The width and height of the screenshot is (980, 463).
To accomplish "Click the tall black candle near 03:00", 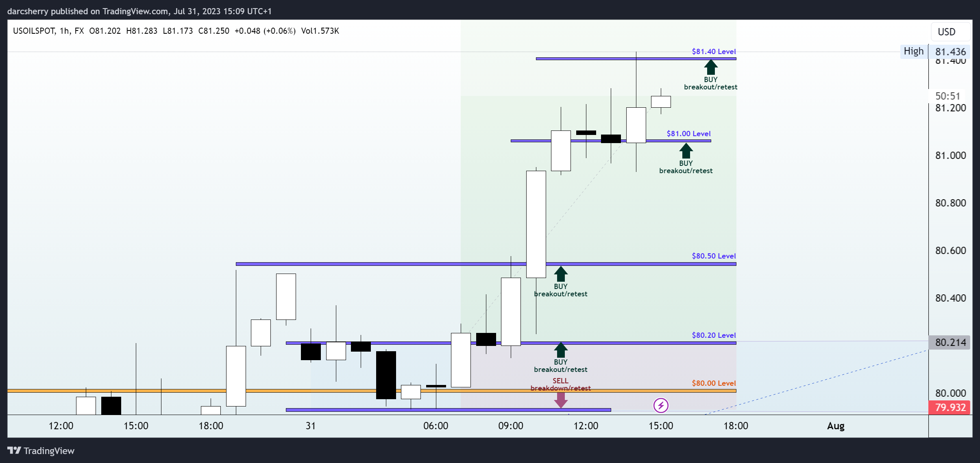I will pyautogui.click(x=386, y=375).
